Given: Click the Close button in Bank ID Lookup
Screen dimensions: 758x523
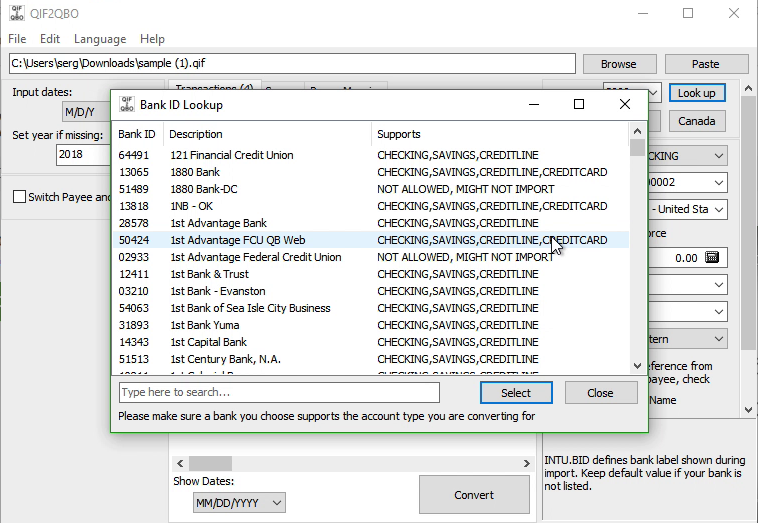Looking at the screenshot, I should pyautogui.click(x=600, y=392).
